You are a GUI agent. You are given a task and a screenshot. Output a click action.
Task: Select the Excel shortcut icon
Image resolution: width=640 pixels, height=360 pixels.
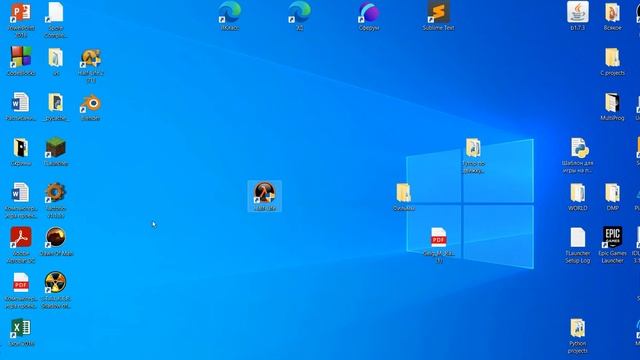tap(21, 332)
